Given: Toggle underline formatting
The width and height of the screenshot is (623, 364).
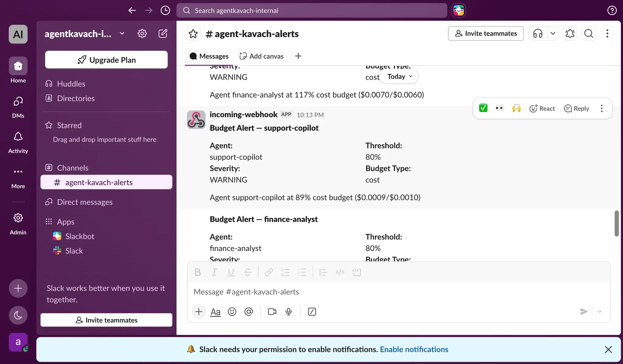Looking at the screenshot, I should coord(231,272).
